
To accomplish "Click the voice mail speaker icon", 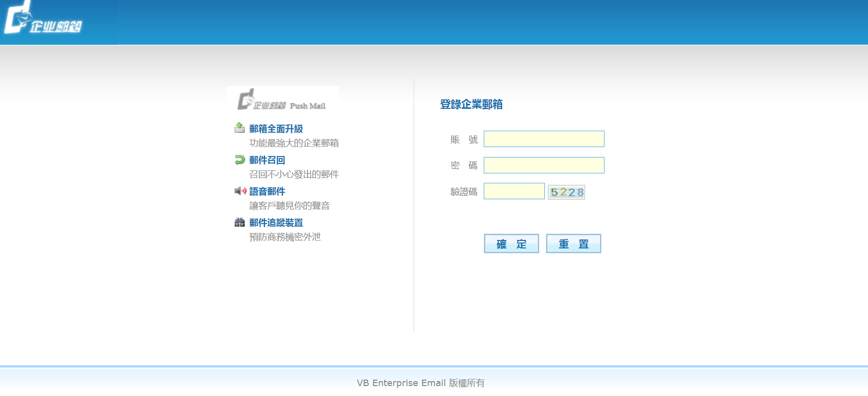I will pos(241,191).
